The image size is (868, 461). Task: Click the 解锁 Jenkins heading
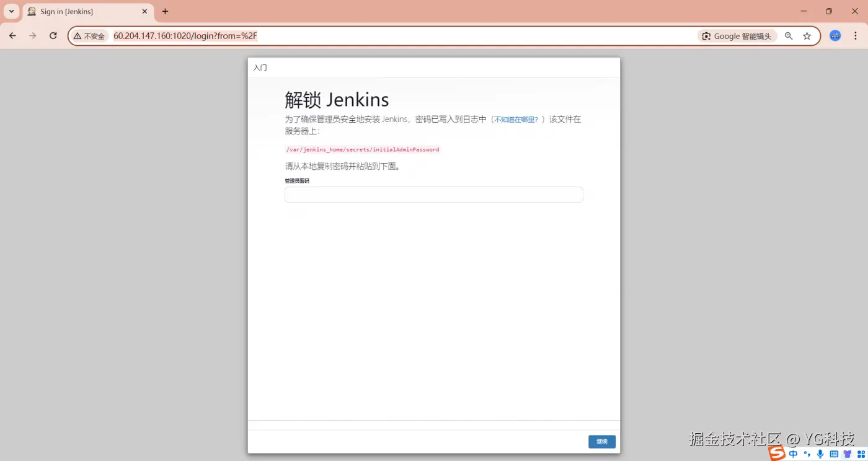pos(337,99)
